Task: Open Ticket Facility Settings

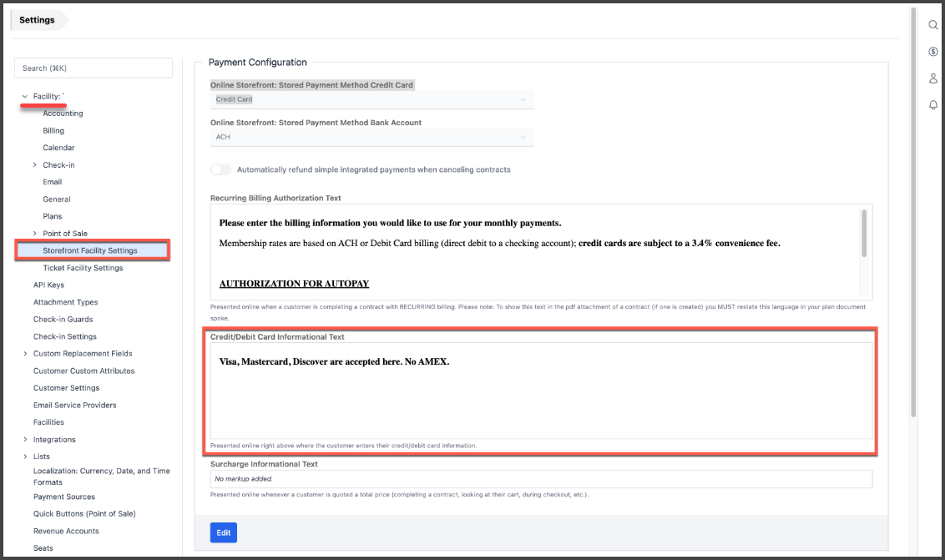Action: pyautogui.click(x=83, y=268)
